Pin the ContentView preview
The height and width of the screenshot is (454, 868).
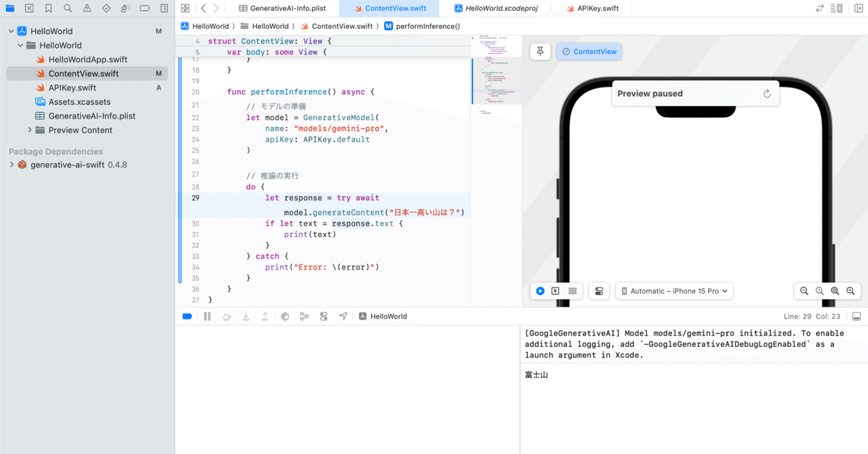tap(540, 51)
